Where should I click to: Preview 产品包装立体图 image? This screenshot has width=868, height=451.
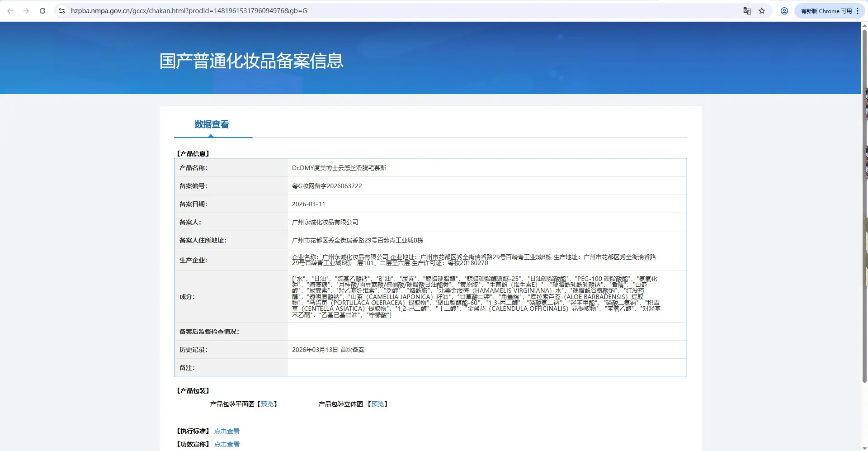coord(377,404)
